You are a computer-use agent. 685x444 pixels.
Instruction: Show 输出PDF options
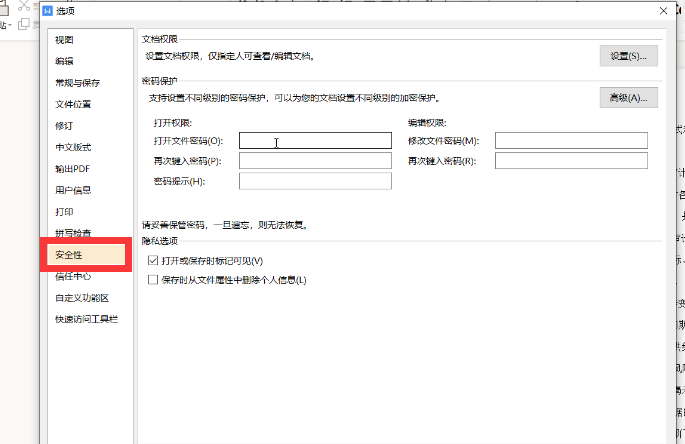tap(72, 169)
